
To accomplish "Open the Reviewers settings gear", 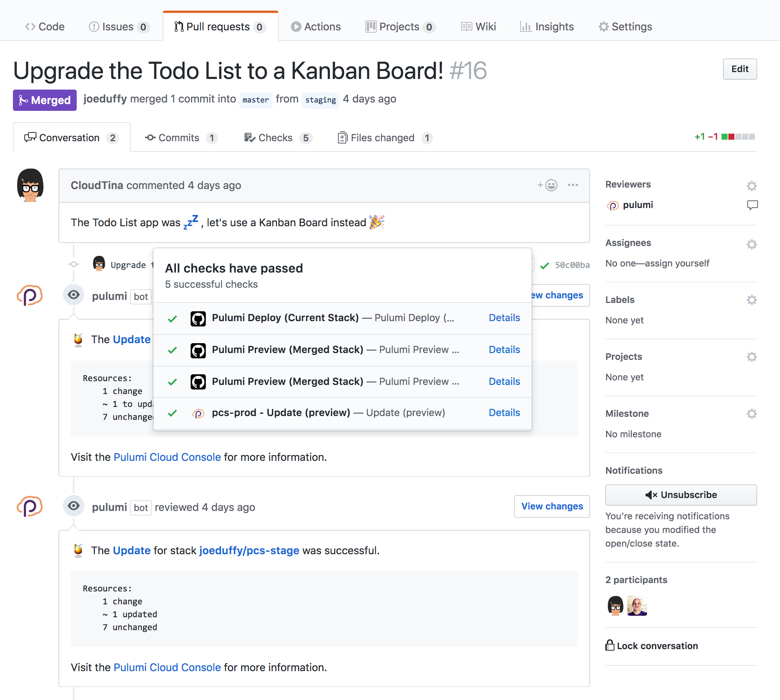I will point(752,186).
